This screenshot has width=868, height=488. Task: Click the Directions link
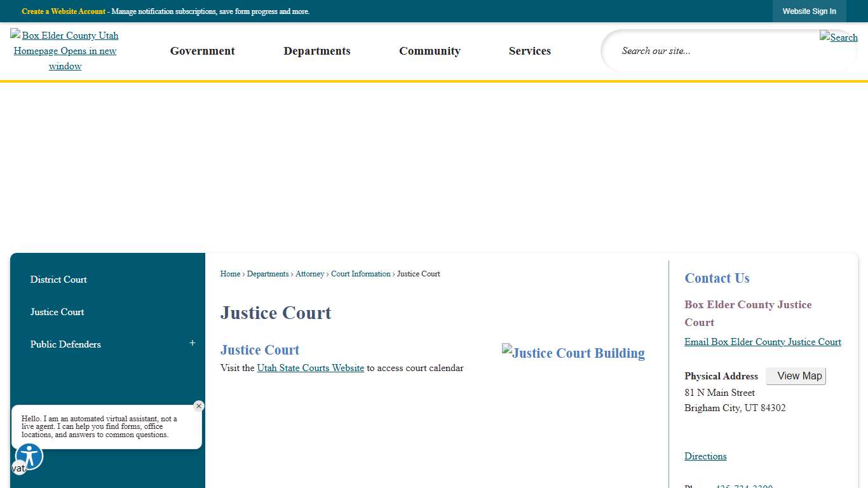705,456
